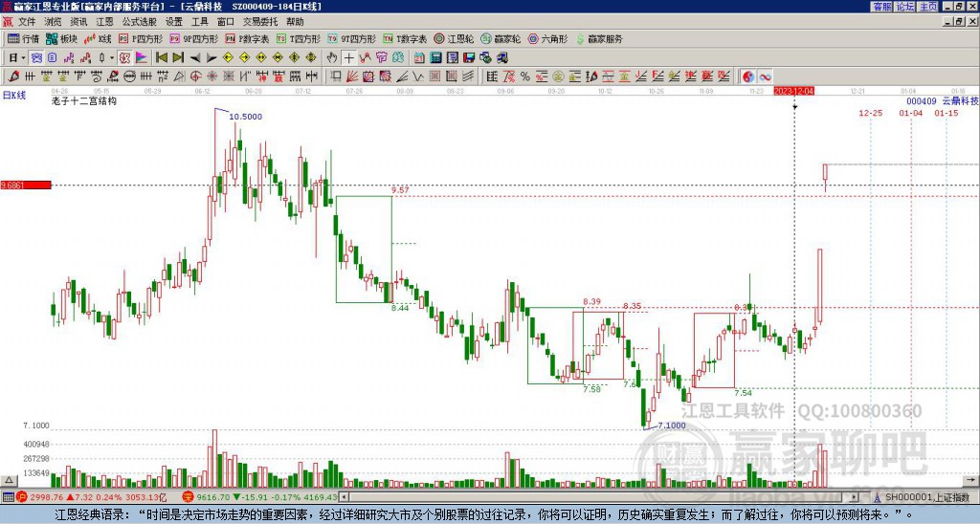This screenshot has height=524, width=980.
Task: Select the hand pan tool
Action: (x=332, y=58)
